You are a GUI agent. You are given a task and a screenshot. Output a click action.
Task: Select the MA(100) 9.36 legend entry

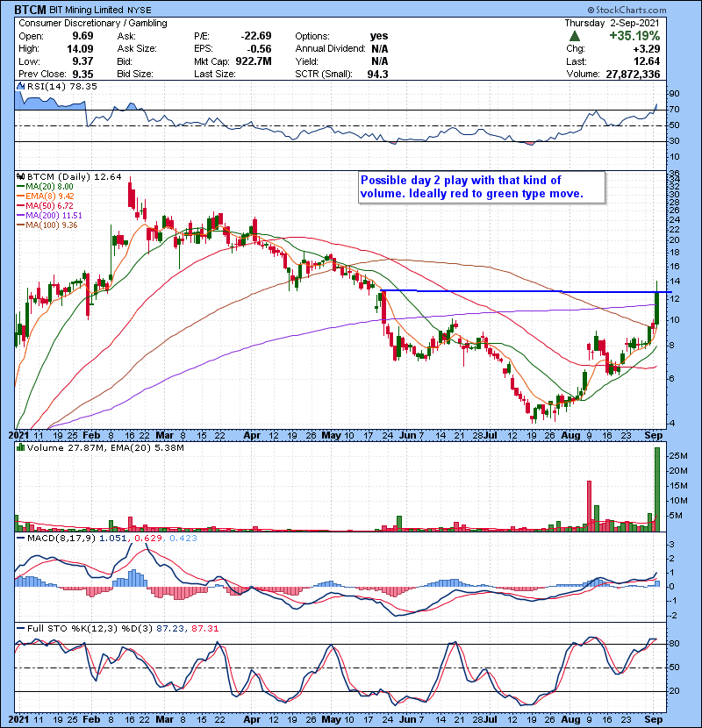tap(47, 225)
